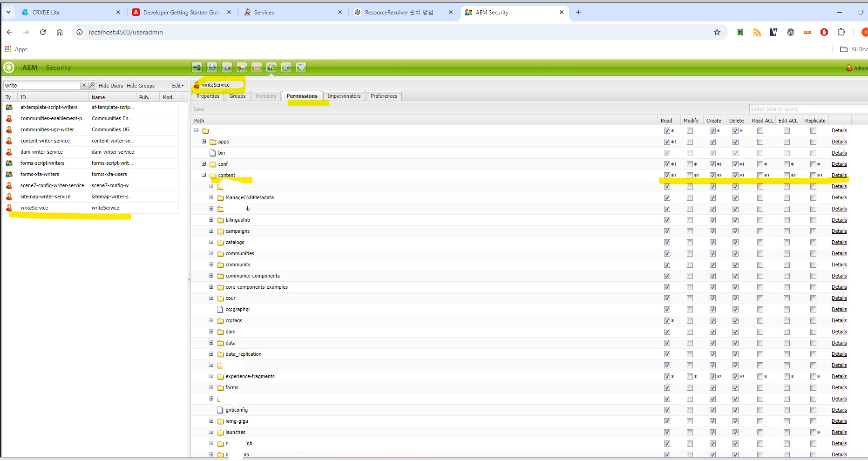Viewport: 868px width, 461px height.
Task: View site information icon in address bar
Action: coord(80,32)
